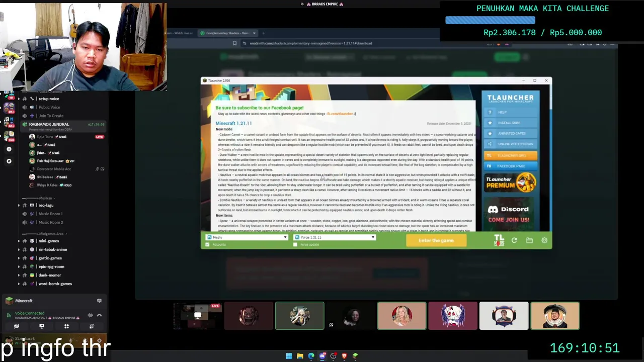Expand the mini-games channel thread arrow
This screenshot has width=644, height=362.
coord(19,241)
